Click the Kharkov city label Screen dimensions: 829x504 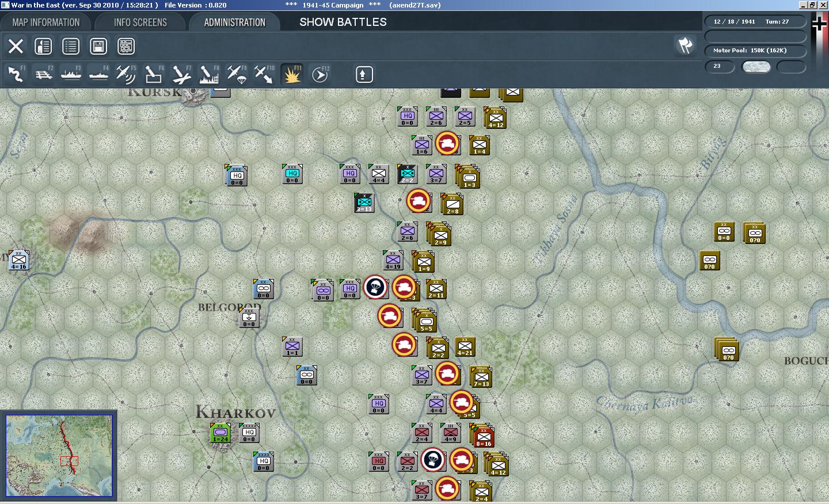coord(235,413)
